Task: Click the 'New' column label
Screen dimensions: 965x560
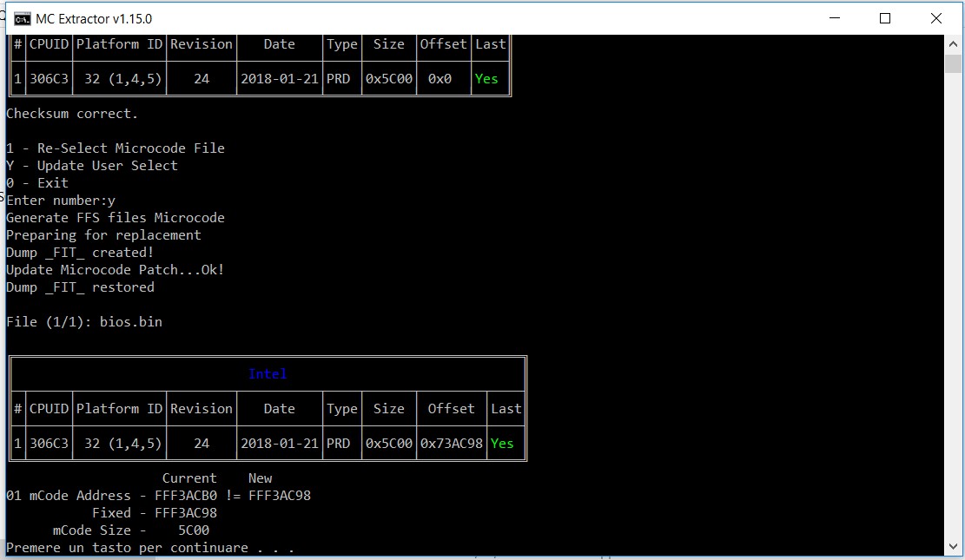Action: [260, 478]
